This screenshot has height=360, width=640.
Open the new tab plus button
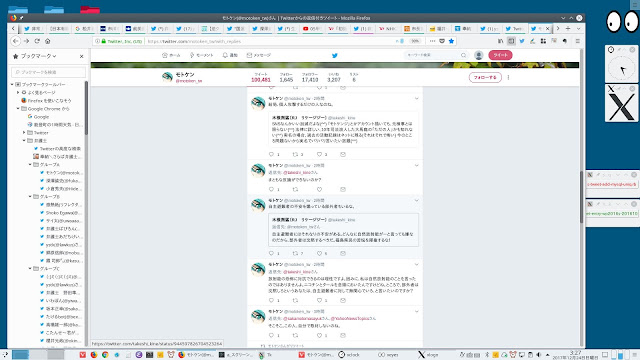pyautogui.click(x=568, y=29)
